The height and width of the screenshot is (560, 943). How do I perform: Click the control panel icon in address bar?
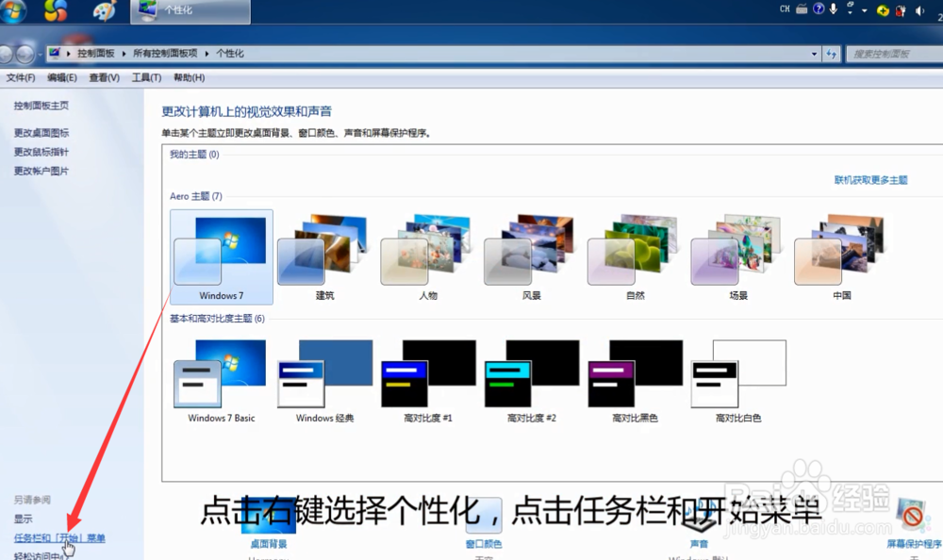click(54, 53)
